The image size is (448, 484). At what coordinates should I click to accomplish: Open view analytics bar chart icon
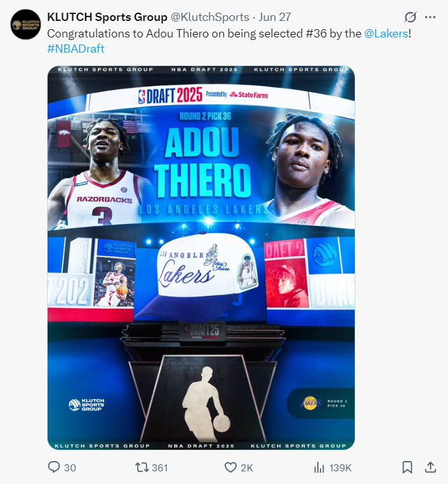click(319, 468)
